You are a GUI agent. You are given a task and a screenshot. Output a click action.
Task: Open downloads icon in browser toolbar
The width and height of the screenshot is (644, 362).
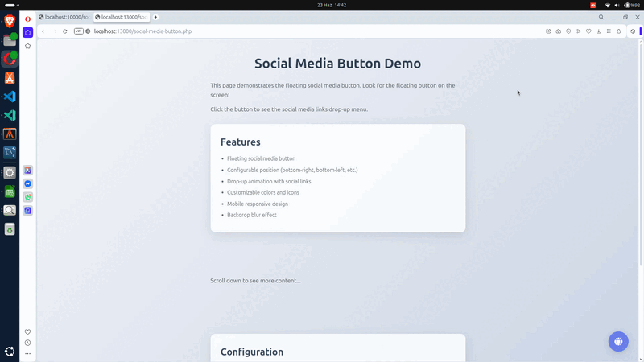coord(598,31)
